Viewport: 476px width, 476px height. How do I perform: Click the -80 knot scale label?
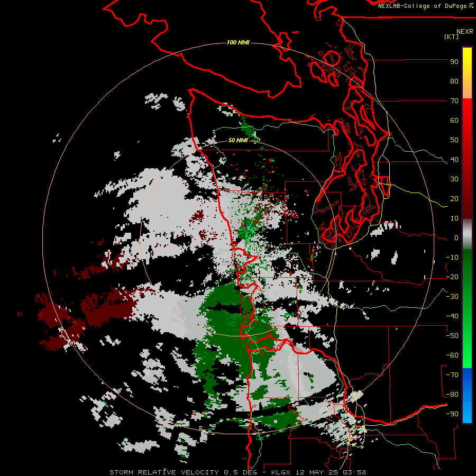[x=452, y=395]
